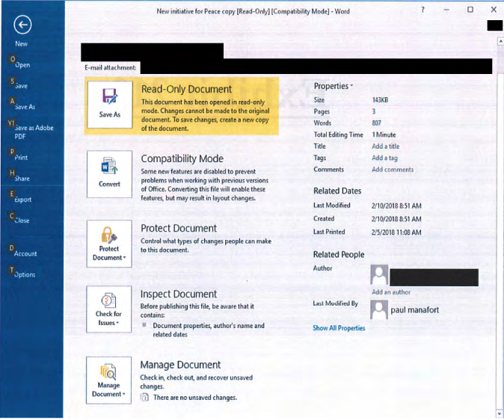
Task: Click the Help question mark icon
Action: coord(423,10)
